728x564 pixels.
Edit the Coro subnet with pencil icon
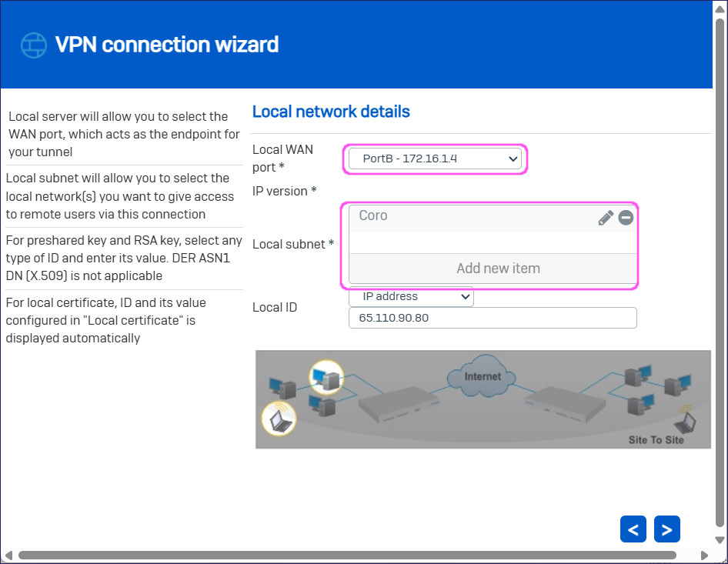[x=606, y=218]
